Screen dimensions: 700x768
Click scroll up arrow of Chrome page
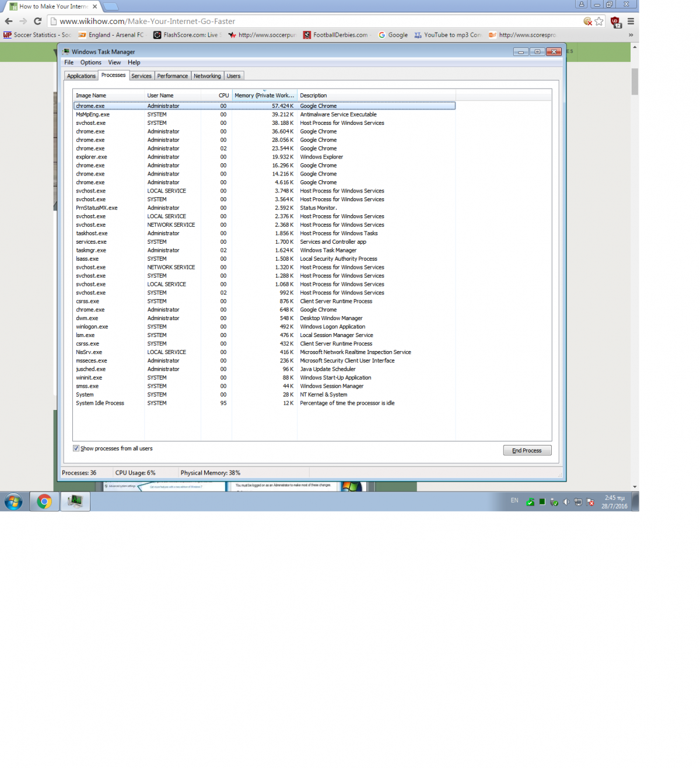pos(635,47)
